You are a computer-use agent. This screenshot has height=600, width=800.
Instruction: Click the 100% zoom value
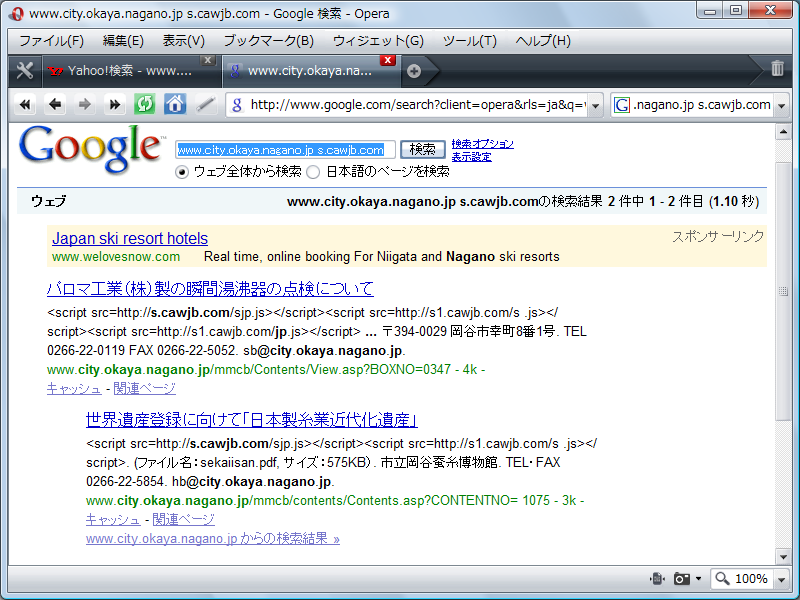(751, 579)
